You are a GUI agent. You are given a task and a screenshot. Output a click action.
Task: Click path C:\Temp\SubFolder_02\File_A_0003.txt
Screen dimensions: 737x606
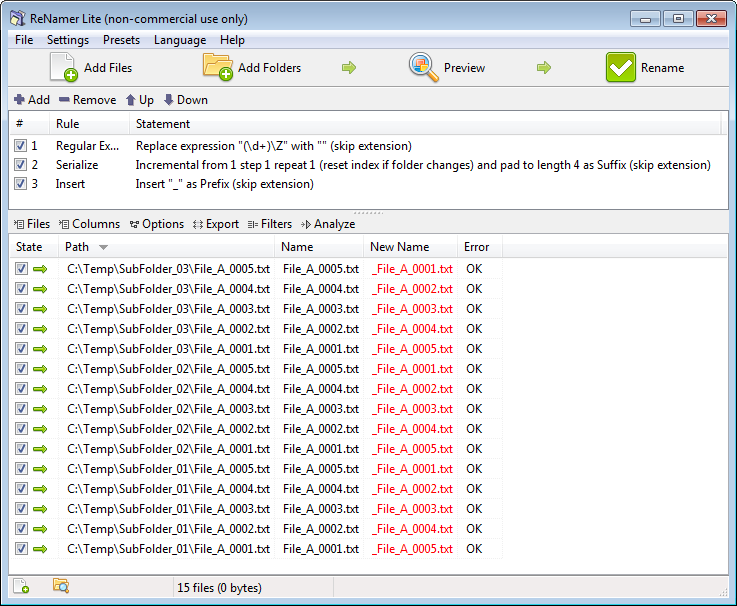pos(168,409)
